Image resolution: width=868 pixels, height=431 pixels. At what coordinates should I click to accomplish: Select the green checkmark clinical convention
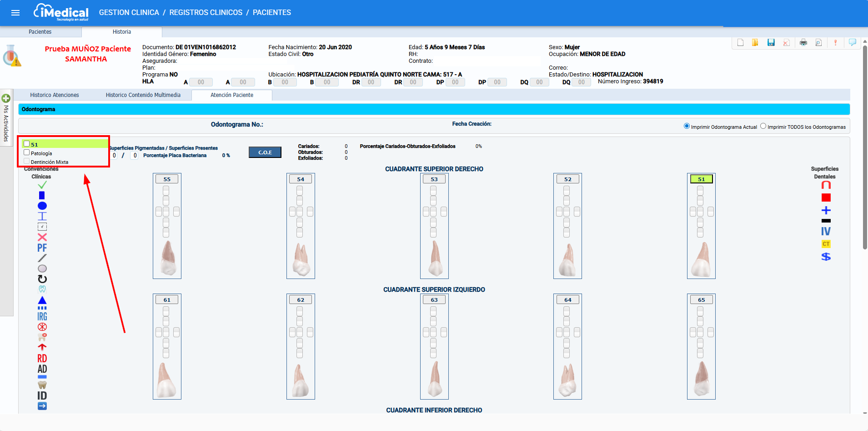[42, 185]
